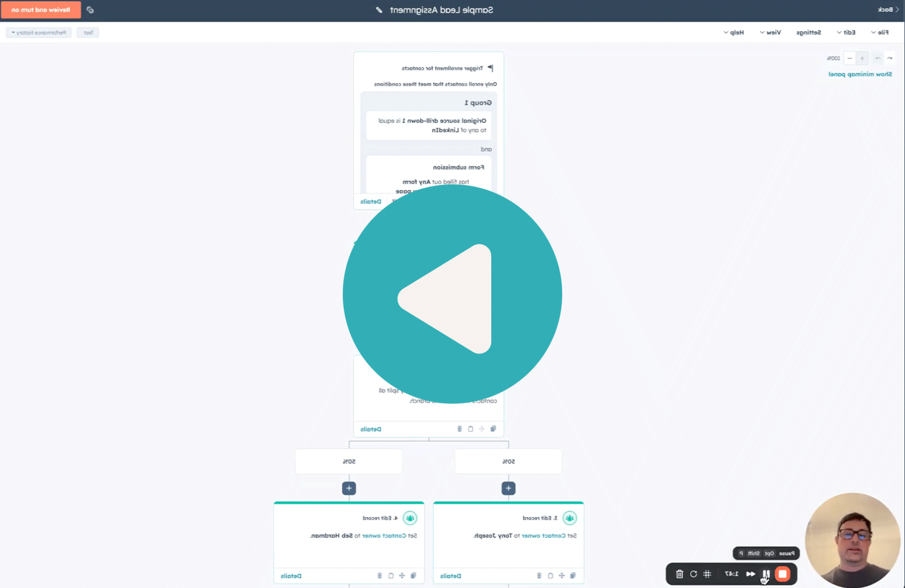Image resolution: width=905 pixels, height=588 pixels.
Task: Click Details link on the branch card
Action: (371, 429)
